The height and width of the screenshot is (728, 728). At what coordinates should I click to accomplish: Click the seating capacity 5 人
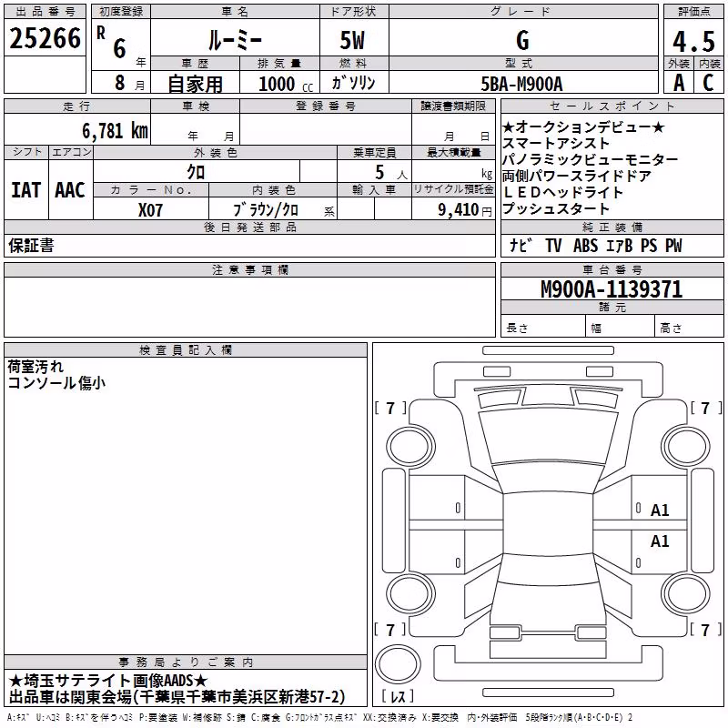click(391, 173)
